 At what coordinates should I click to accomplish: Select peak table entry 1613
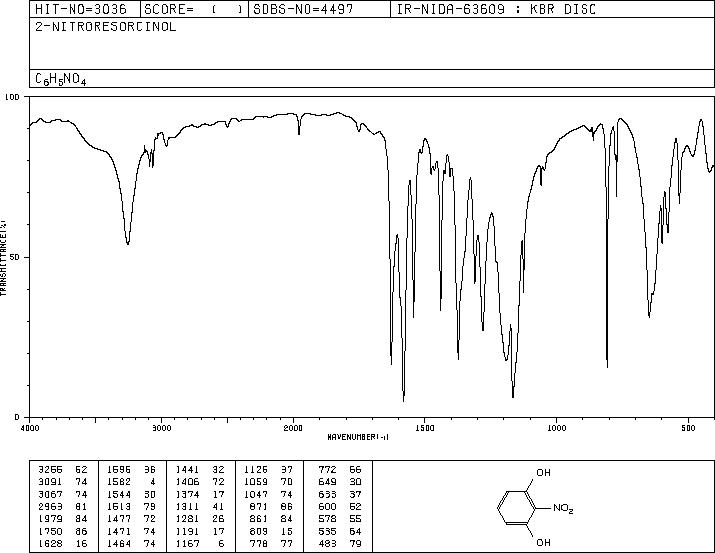pyautogui.click(x=119, y=506)
